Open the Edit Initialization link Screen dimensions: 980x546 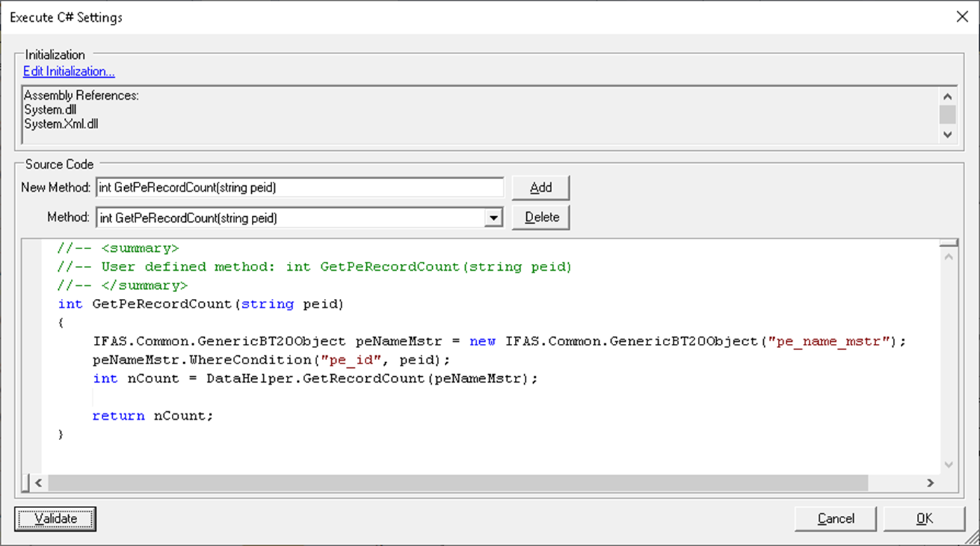(x=69, y=72)
